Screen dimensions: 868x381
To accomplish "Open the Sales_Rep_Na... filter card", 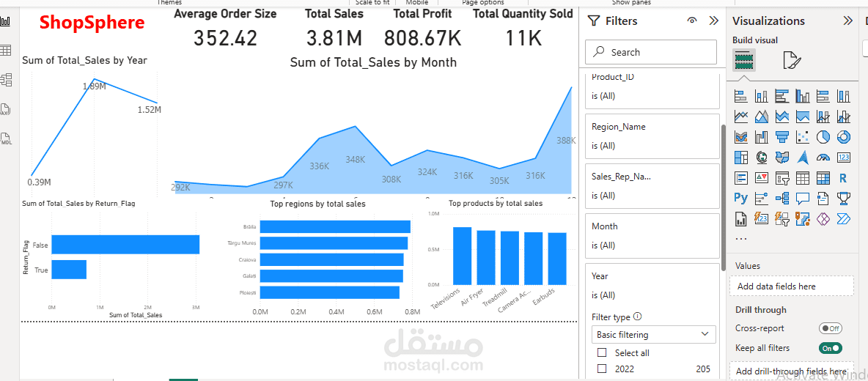I will [652, 186].
